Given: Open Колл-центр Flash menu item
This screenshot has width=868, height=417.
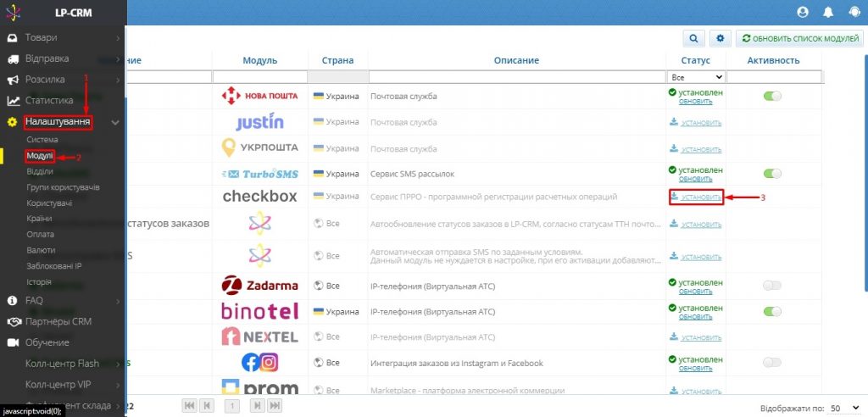Looking at the screenshot, I should click(x=63, y=364).
